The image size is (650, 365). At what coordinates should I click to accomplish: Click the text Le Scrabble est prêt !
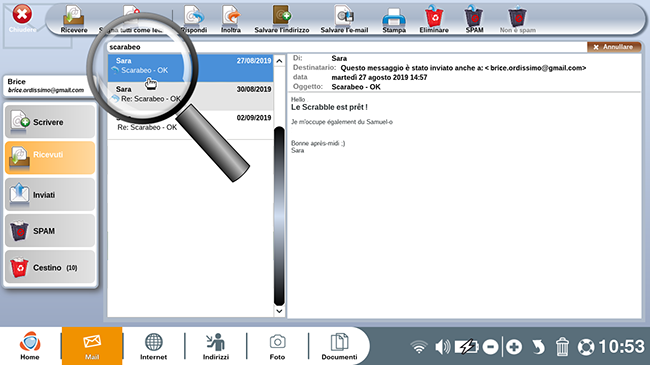click(x=329, y=107)
